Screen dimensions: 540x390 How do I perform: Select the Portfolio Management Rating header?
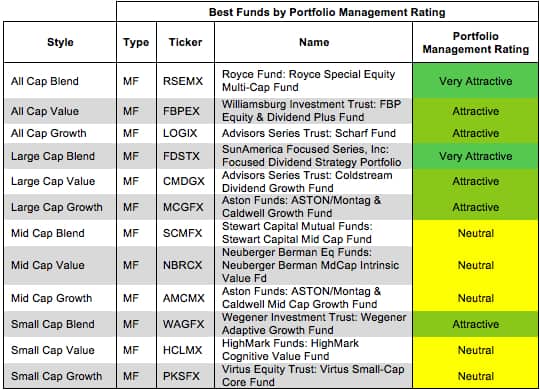tap(476, 42)
